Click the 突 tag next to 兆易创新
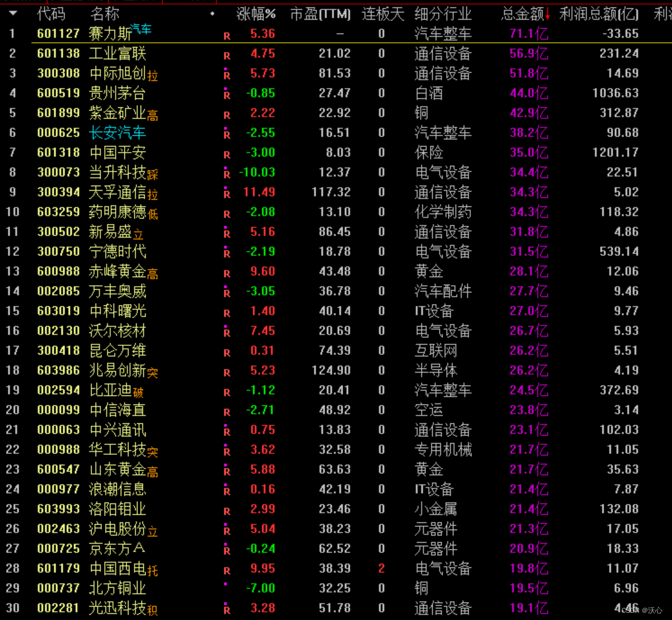Image resolution: width=672 pixels, height=620 pixels. click(152, 373)
